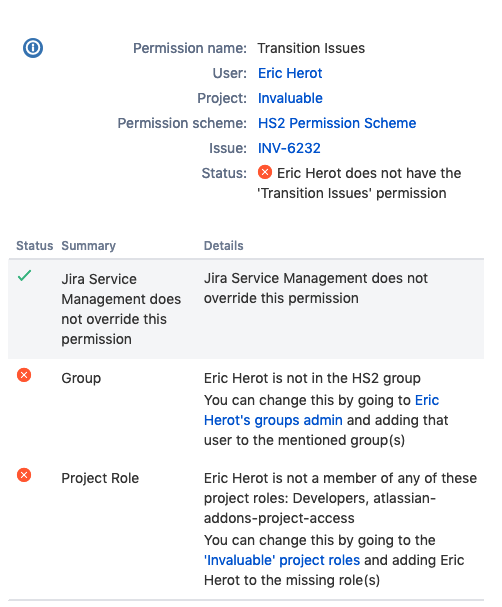Viewport: 502px width, 607px height.
Task: Click the 'Project:' label
Action: [x=222, y=98]
